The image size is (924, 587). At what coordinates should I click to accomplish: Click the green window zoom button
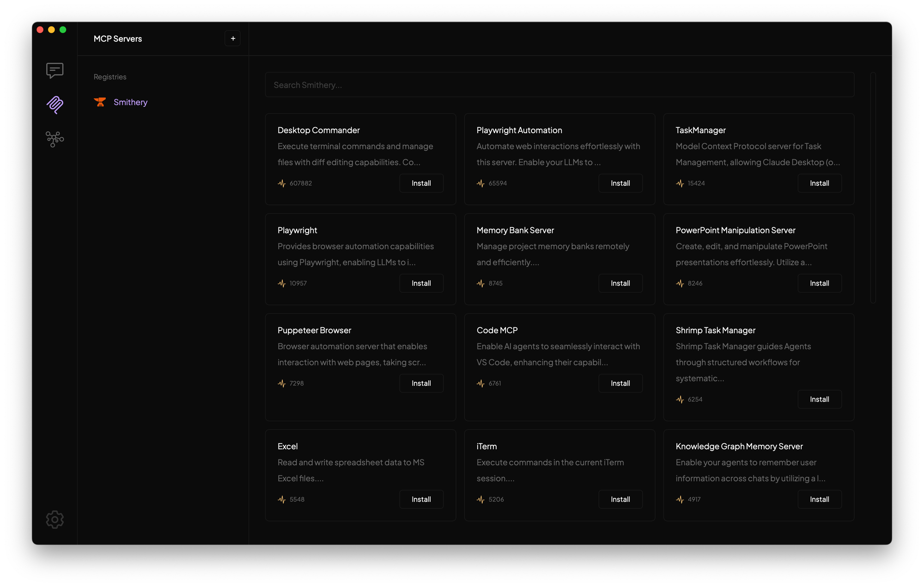(63, 30)
